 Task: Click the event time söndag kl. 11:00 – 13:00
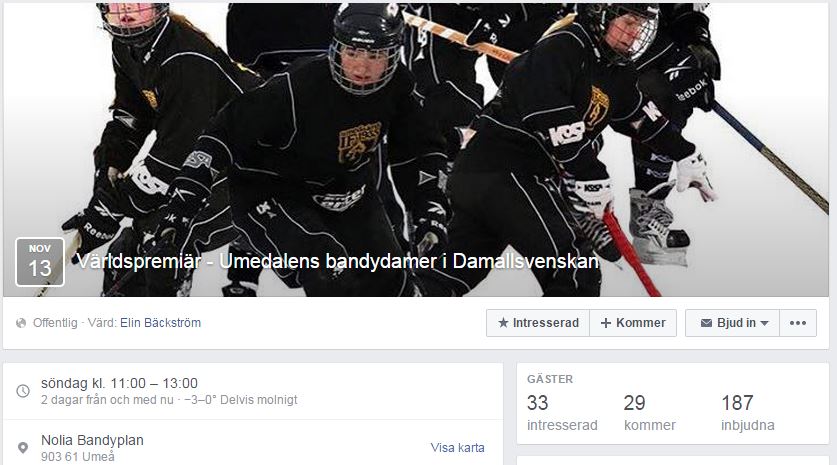120,383
